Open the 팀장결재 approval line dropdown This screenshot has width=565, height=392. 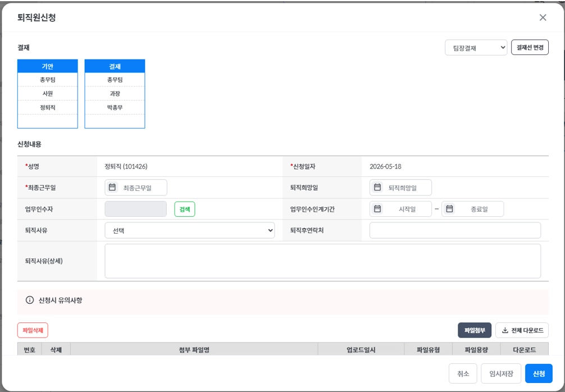click(x=476, y=48)
